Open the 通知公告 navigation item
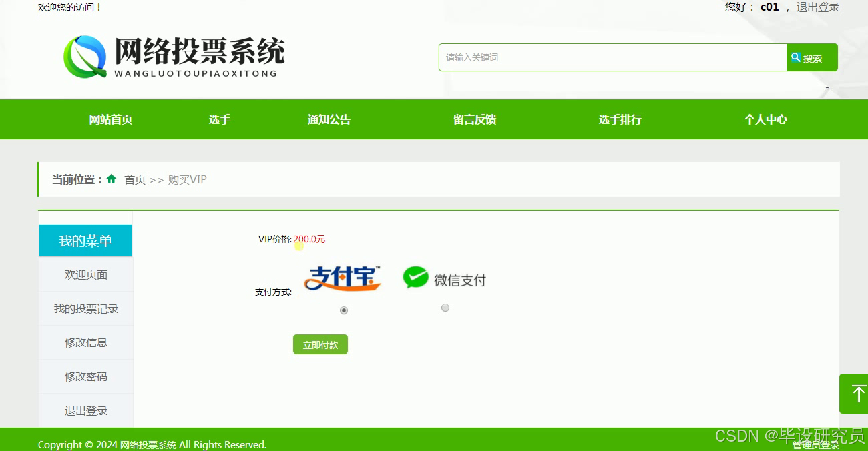This screenshot has width=868, height=451. [x=329, y=120]
